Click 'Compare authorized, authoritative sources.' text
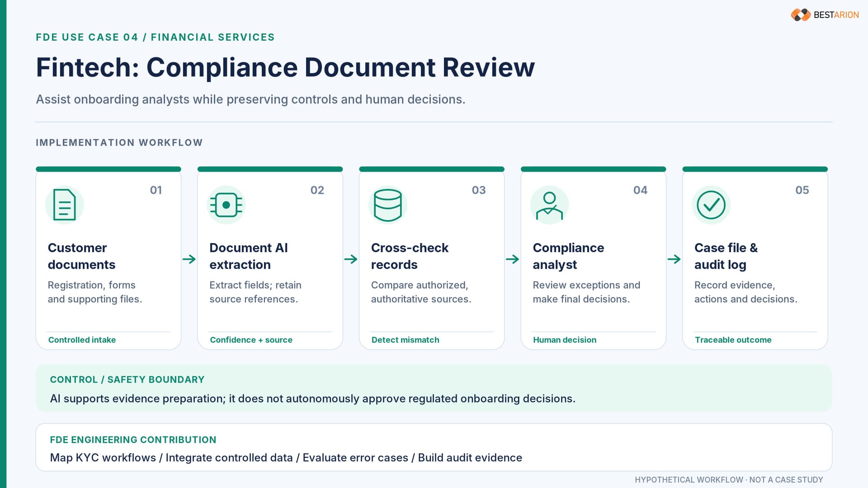Viewport: 868px width, 488px height. (421, 292)
